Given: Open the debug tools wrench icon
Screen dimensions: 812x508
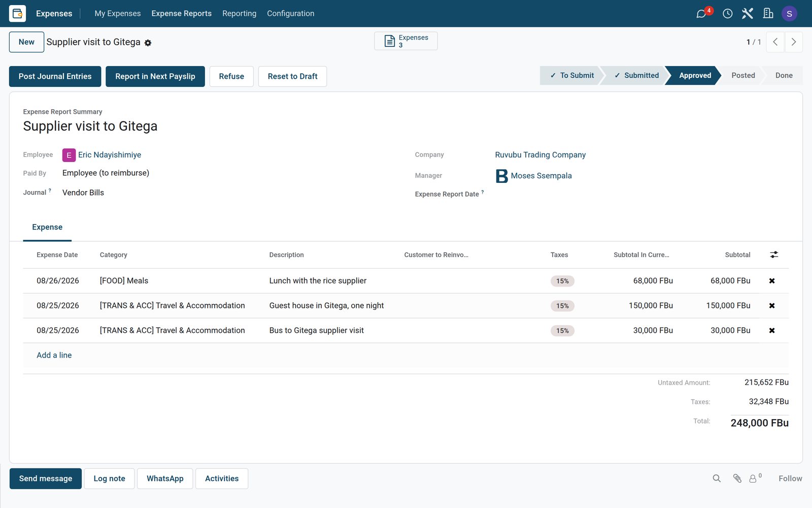Looking at the screenshot, I should 748,14.
